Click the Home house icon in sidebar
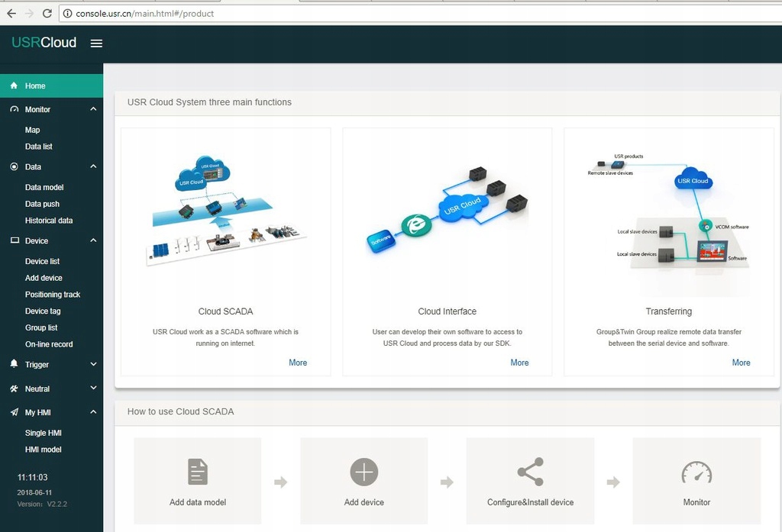The width and height of the screenshot is (782, 532). tap(14, 85)
